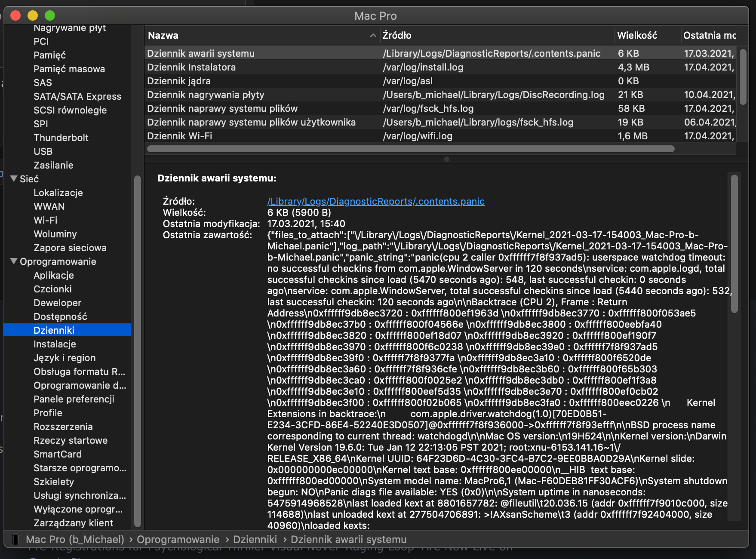Select Woluminy under Sieć
The width and height of the screenshot is (756, 559).
click(55, 234)
